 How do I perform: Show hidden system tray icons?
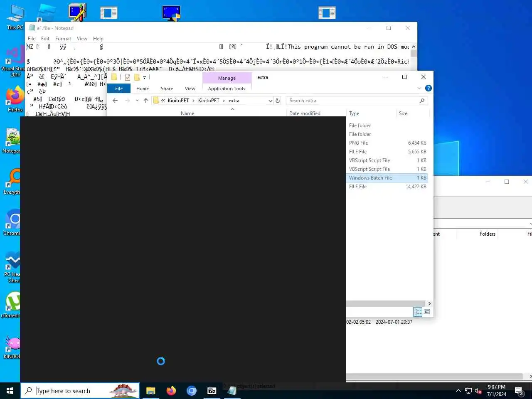(458, 391)
